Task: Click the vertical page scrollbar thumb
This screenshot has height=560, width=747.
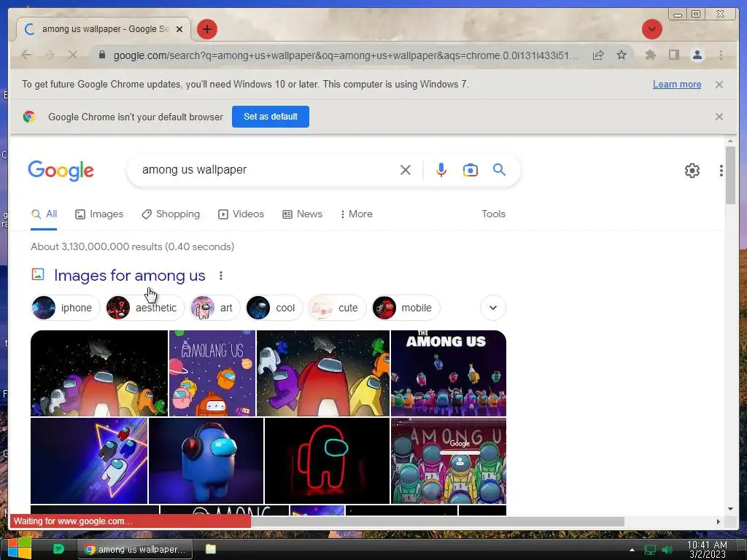Action: point(730,175)
